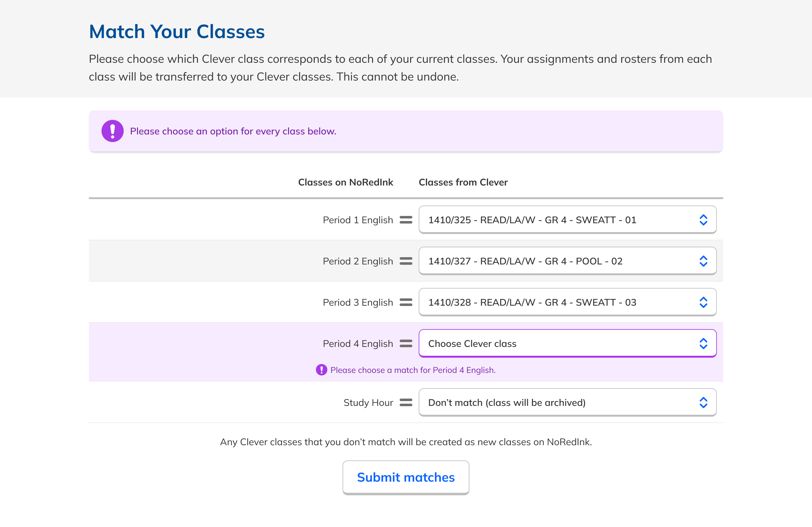Expand the 'Don't match' Study Hour dropdown

567,402
